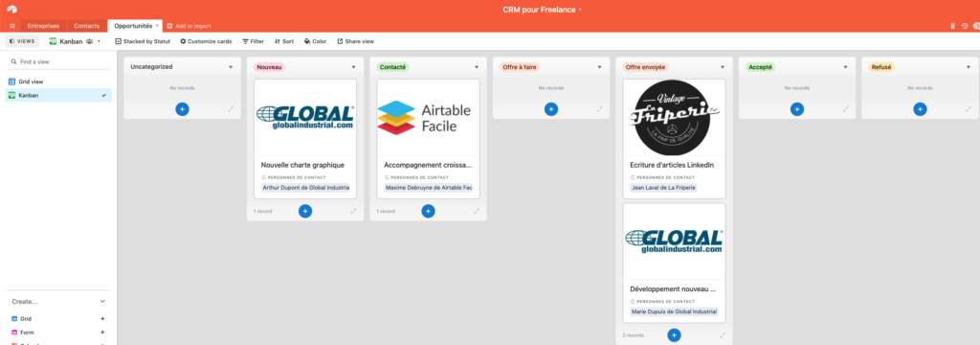Select the Kanban view in sidebar
The width and height of the screenshot is (980, 345).
click(58, 95)
